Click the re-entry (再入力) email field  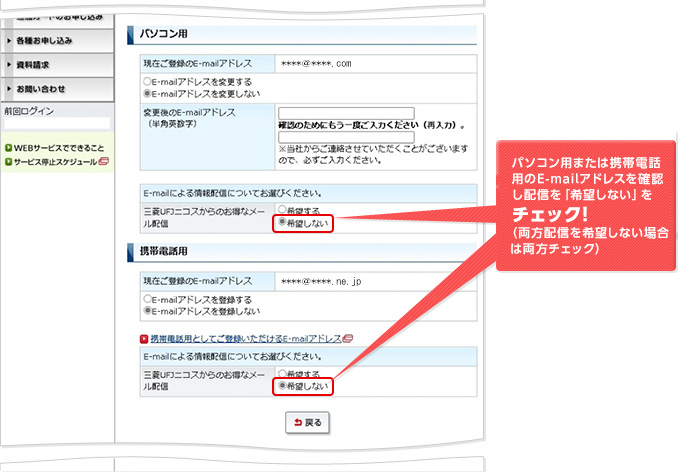[346, 137]
